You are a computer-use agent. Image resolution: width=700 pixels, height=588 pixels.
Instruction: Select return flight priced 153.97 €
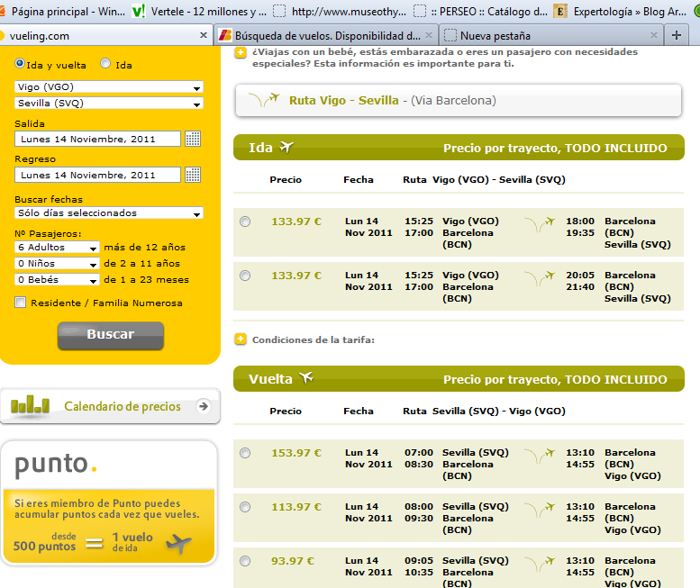pyautogui.click(x=245, y=453)
